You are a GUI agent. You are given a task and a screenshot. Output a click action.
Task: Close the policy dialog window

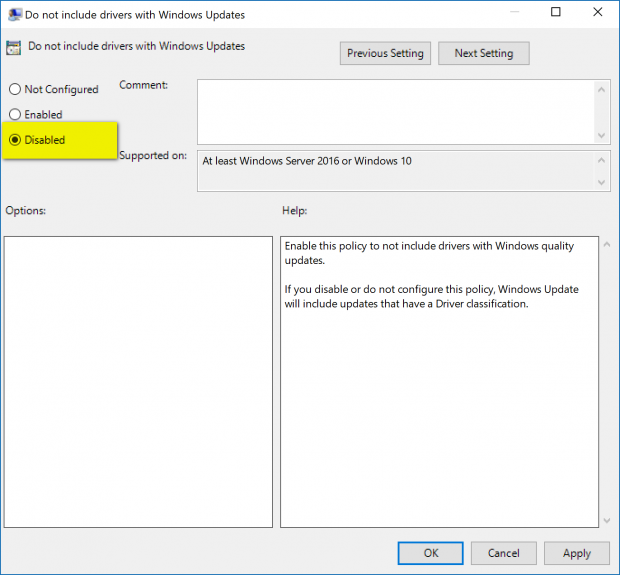(x=597, y=12)
